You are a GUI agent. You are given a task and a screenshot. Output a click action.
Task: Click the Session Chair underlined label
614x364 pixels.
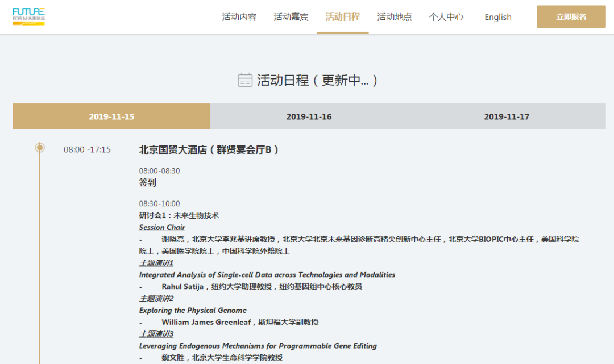[x=162, y=227]
